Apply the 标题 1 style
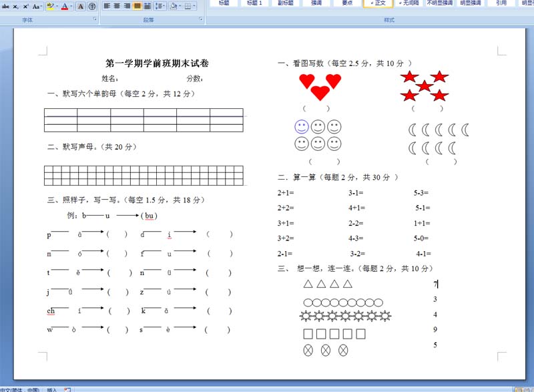Screen dimensions: 534x392 coord(254,3)
